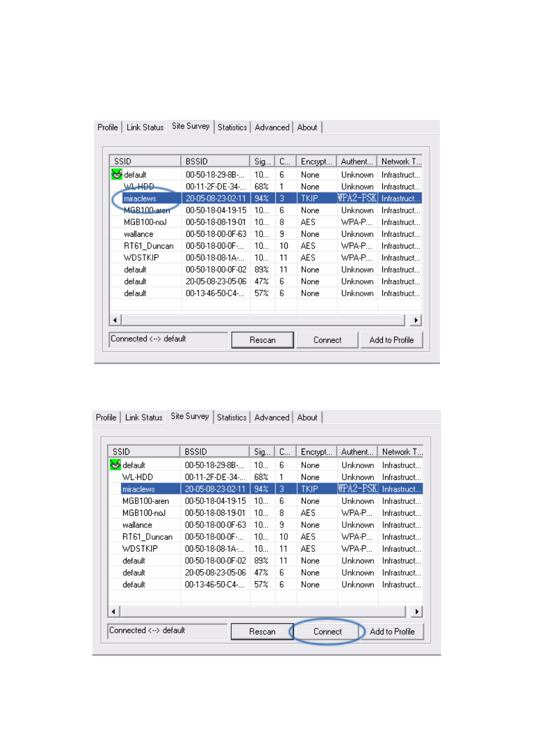Click the Authent... column header in upper window
The width and height of the screenshot is (534, 756).
(x=357, y=161)
